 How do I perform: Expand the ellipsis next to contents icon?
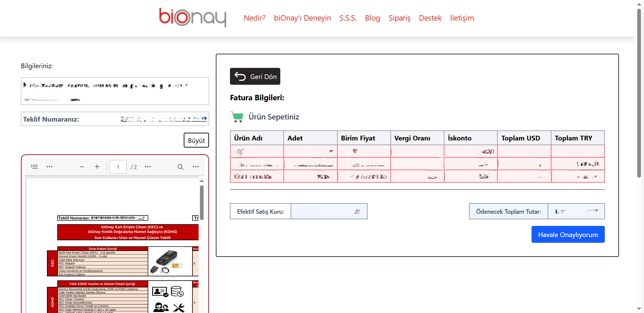click(49, 167)
